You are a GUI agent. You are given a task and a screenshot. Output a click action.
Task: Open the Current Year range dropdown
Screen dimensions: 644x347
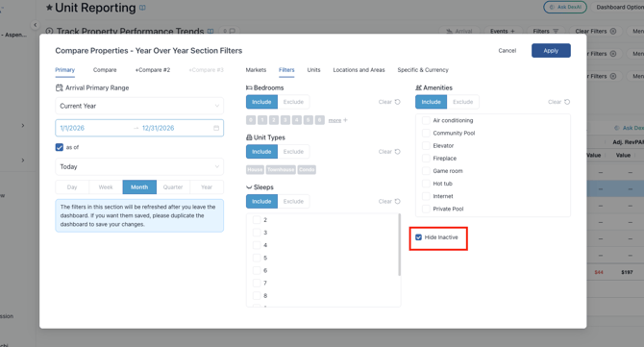[139, 106]
